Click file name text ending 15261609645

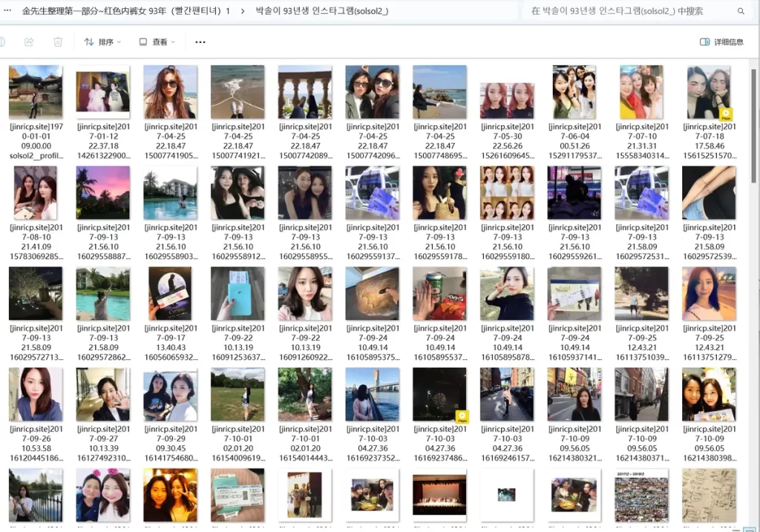508,141
